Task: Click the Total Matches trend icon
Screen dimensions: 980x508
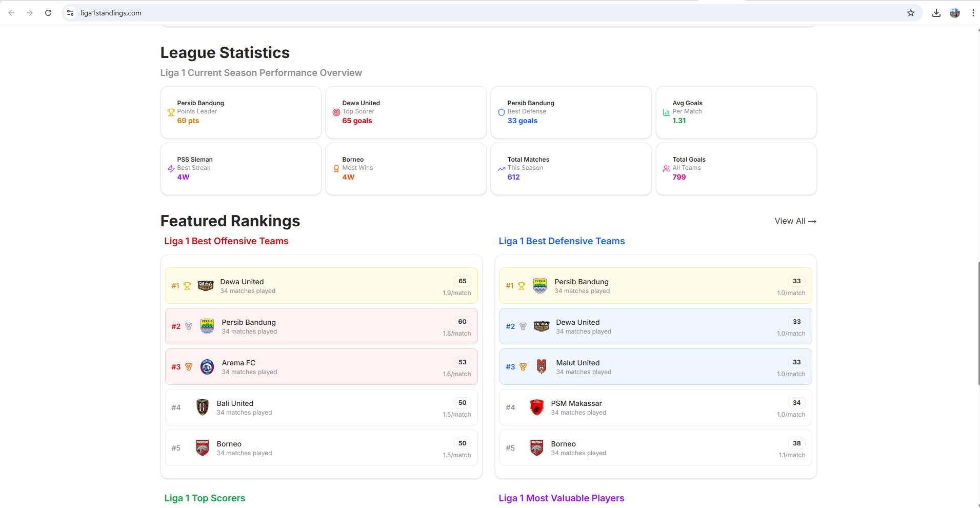Action: coord(502,169)
